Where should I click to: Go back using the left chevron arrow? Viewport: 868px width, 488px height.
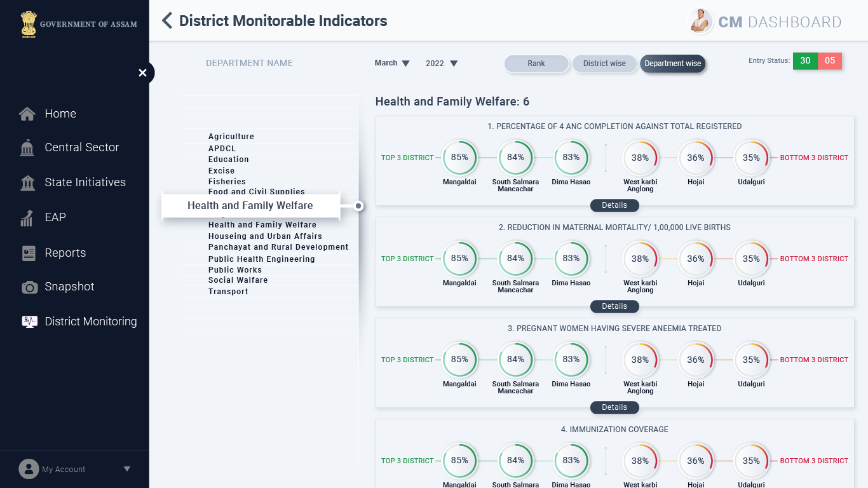point(167,21)
